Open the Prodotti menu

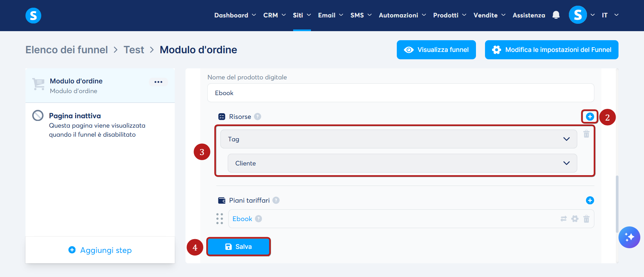[x=449, y=15]
